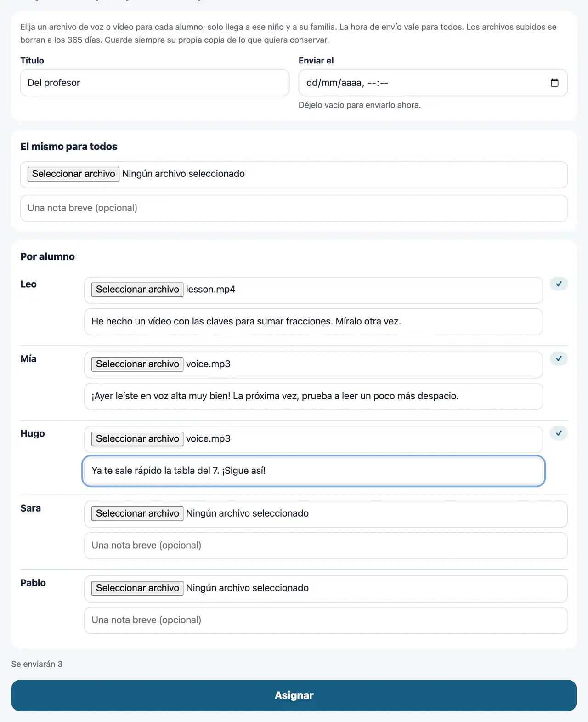Image resolution: width=588 pixels, height=722 pixels.
Task: Edit Leo's note about sumar fracciones
Action: tap(313, 322)
